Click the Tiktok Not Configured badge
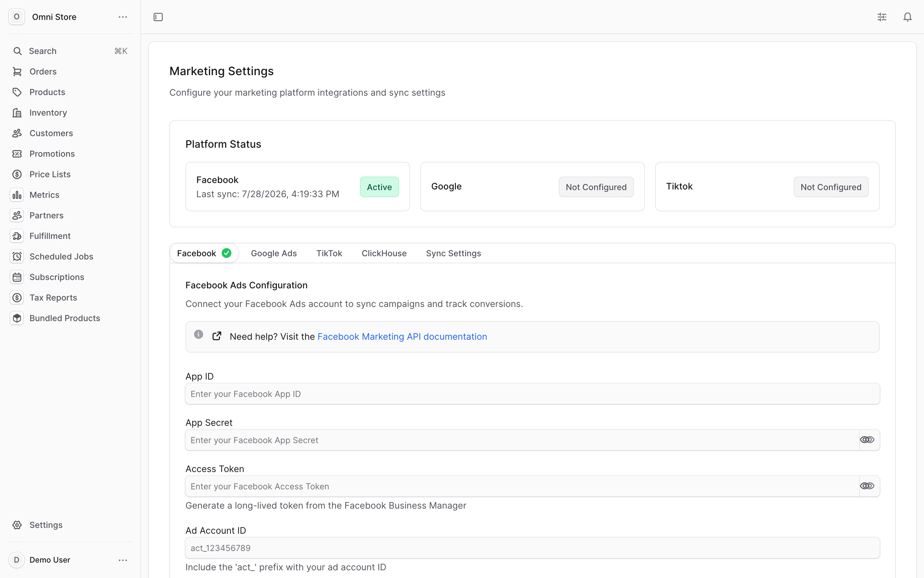 [831, 187]
